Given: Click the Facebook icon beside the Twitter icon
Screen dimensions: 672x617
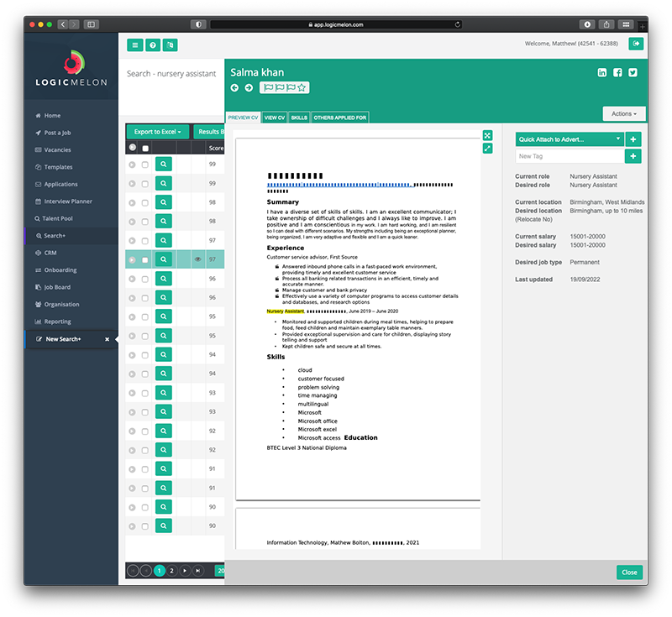Looking at the screenshot, I should click(617, 72).
